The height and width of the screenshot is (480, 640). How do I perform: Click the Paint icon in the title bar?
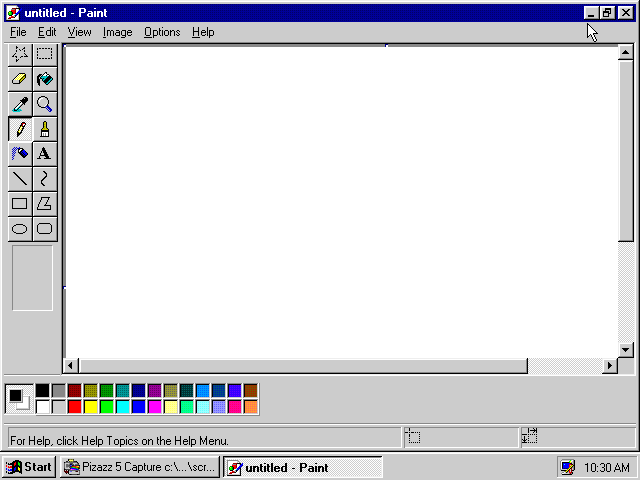pos(13,13)
